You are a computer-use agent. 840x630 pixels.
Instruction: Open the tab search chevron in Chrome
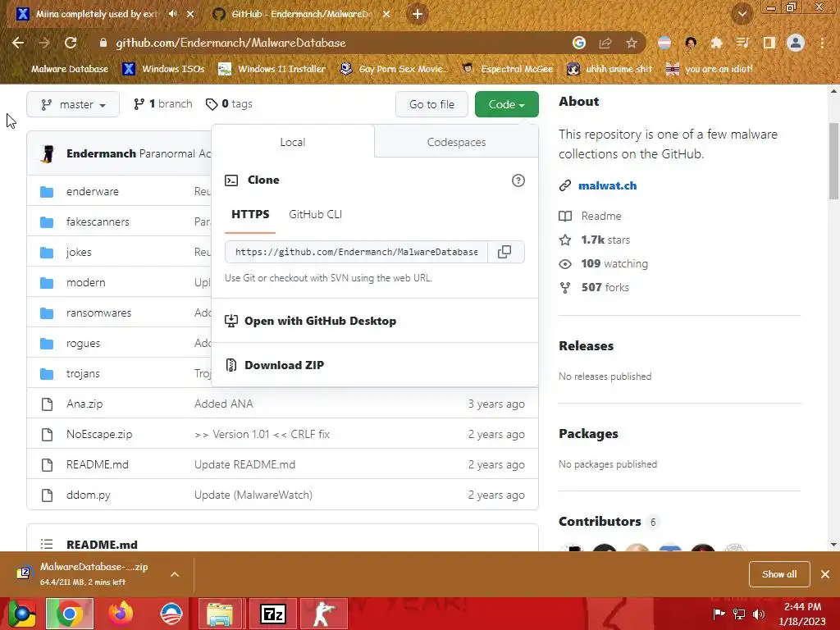click(742, 14)
